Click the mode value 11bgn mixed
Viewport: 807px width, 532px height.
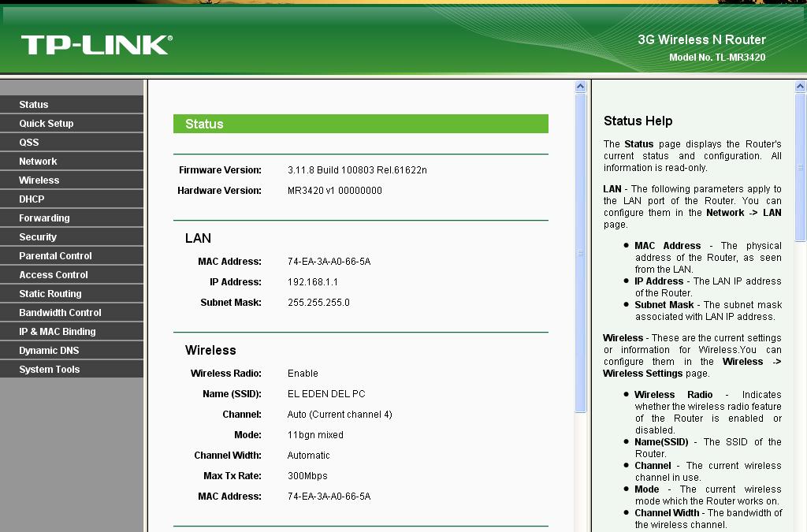tap(315, 435)
